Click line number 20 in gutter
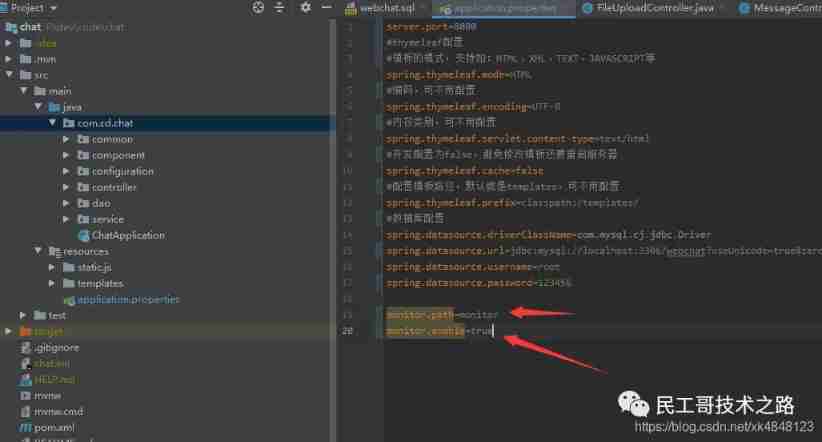Viewport: 822px width, 442px height. point(348,331)
